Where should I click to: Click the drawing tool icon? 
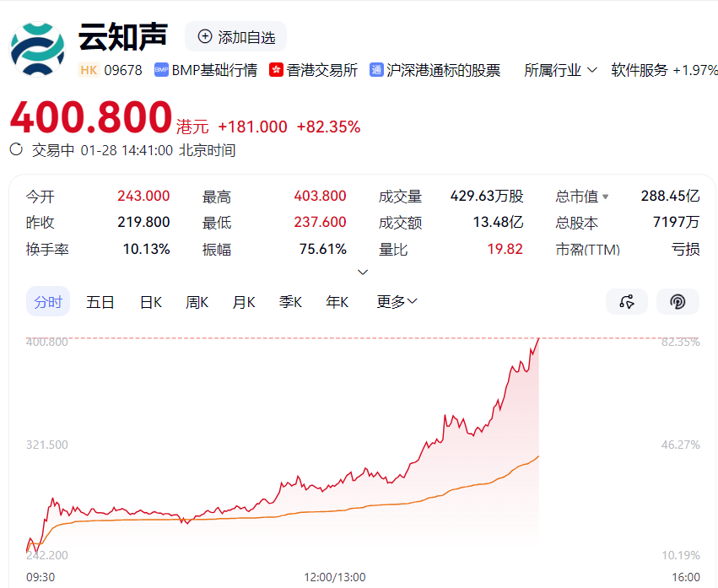(x=626, y=302)
